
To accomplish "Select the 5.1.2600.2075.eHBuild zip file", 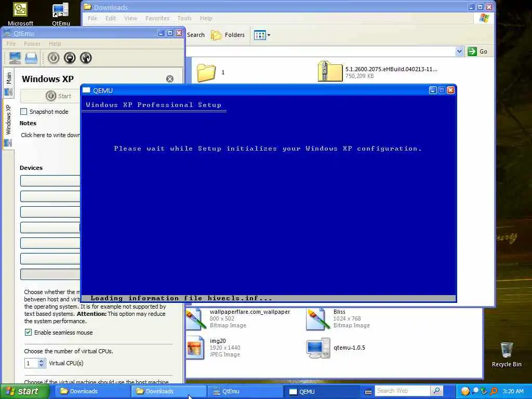I will pos(377,72).
